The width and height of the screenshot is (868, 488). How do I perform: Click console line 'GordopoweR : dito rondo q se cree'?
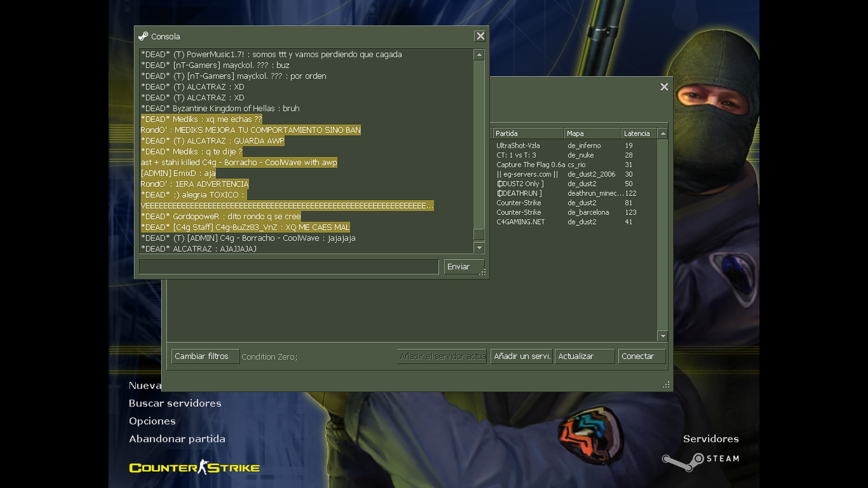[221, 216]
